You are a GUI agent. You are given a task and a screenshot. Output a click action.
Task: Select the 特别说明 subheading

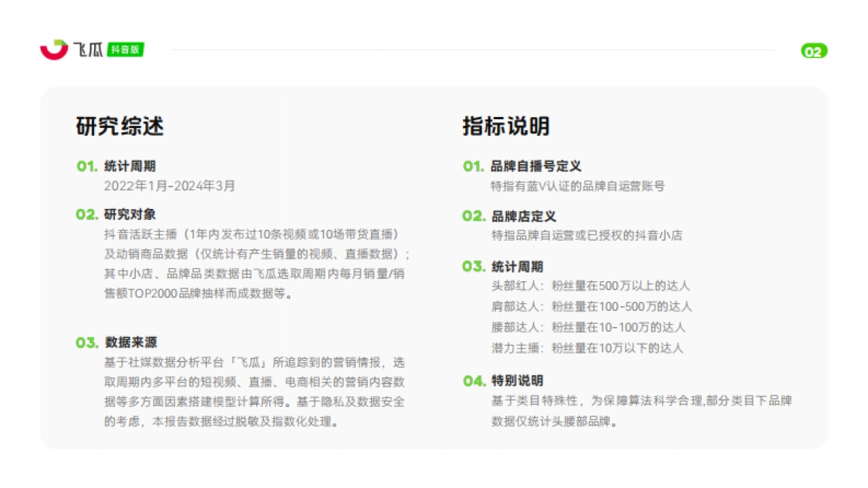tap(517, 381)
